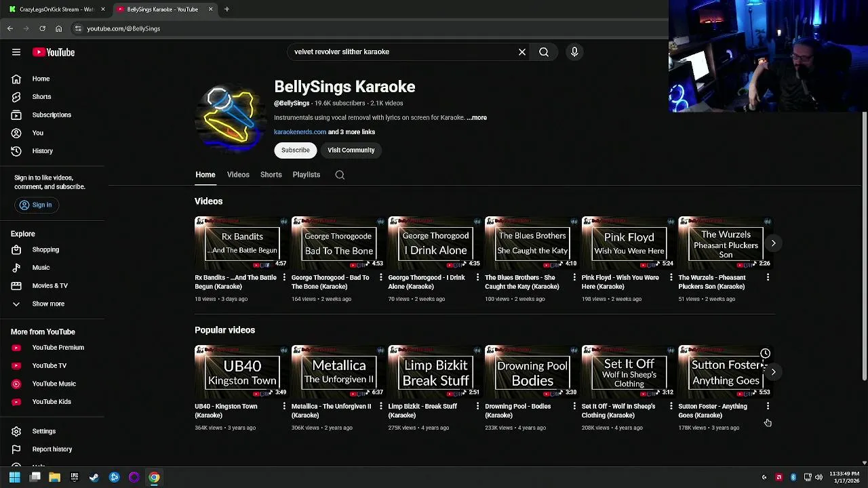Open options menu for Rx Bandits video
Screen dimensions: 868x488
point(284,277)
